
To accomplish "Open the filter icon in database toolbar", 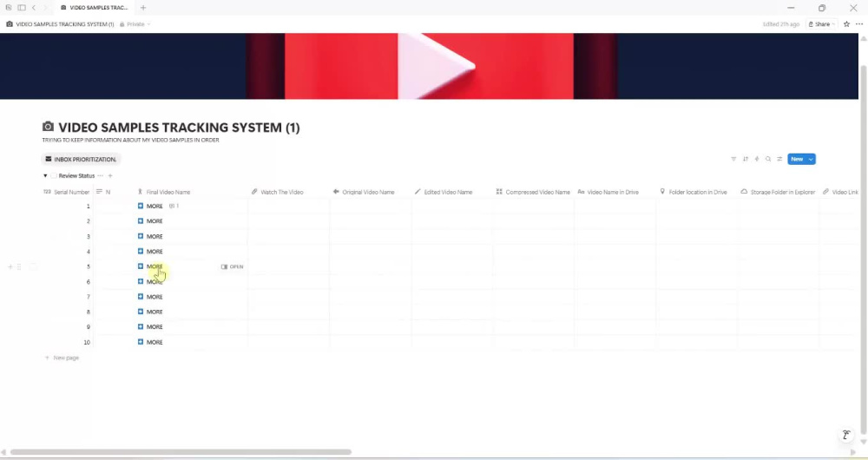I will click(x=733, y=159).
